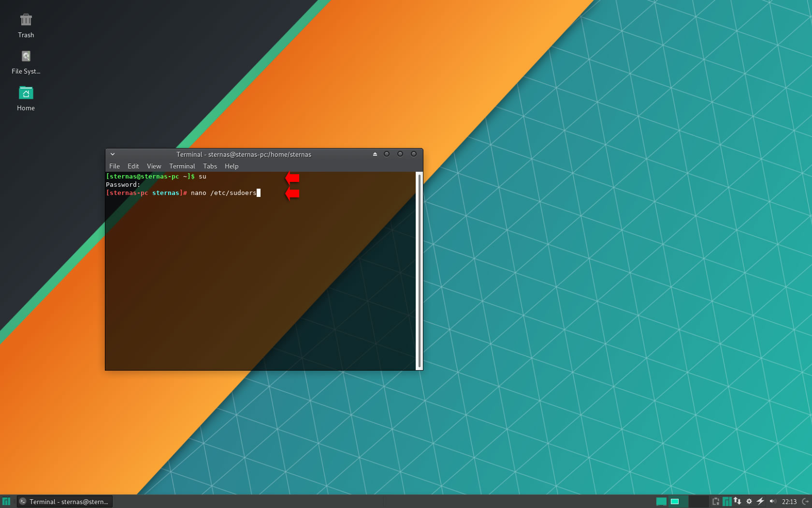The width and height of the screenshot is (812, 508).
Task: Click the 22:13 panel clock
Action: pyautogui.click(x=789, y=502)
